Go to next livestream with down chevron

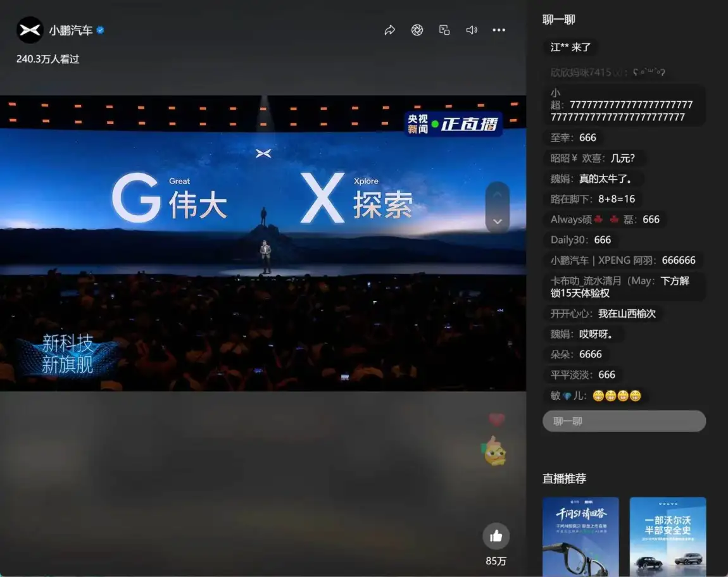[x=497, y=221]
